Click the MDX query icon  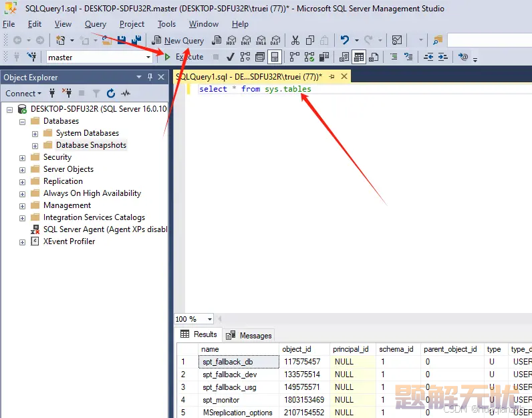point(231,40)
